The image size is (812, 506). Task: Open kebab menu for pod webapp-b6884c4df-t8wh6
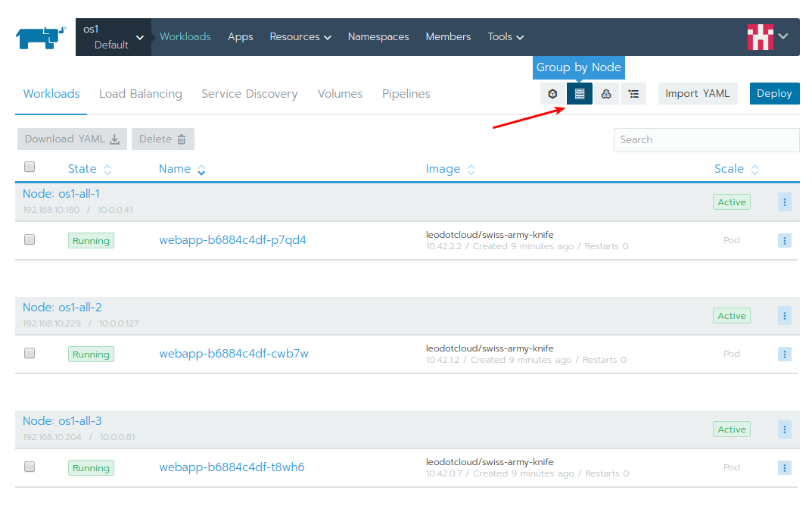784,467
